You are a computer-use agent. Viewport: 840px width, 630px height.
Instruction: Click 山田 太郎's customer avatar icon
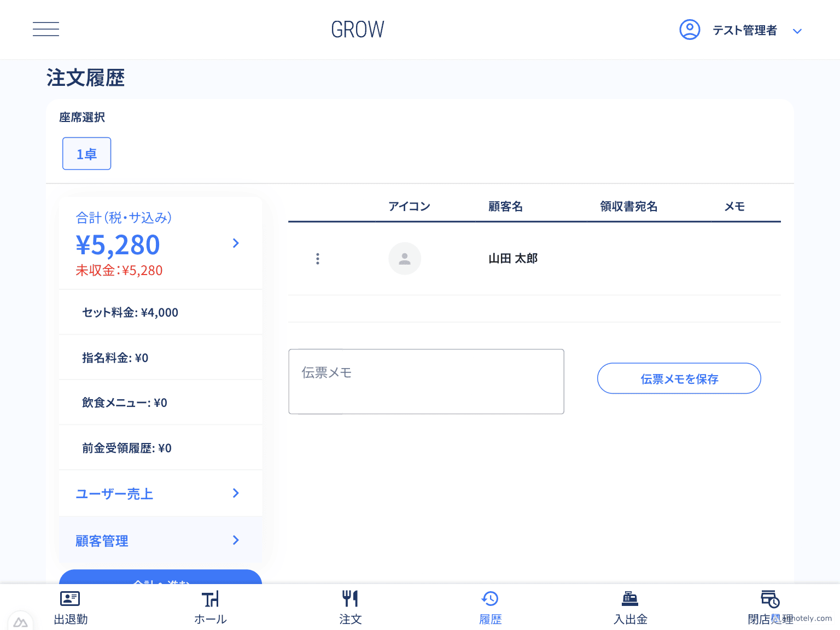click(x=405, y=258)
